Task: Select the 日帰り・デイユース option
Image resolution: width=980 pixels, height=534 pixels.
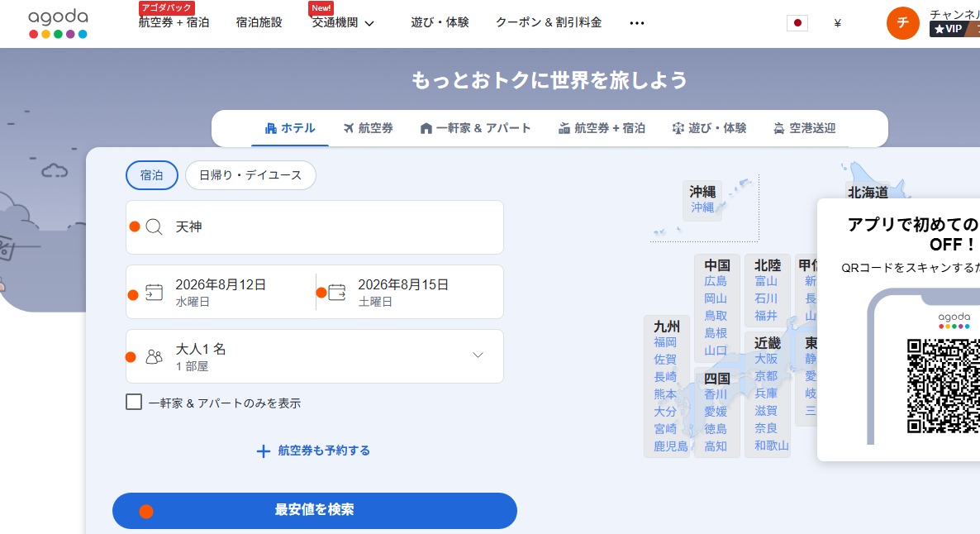Action: click(250, 175)
